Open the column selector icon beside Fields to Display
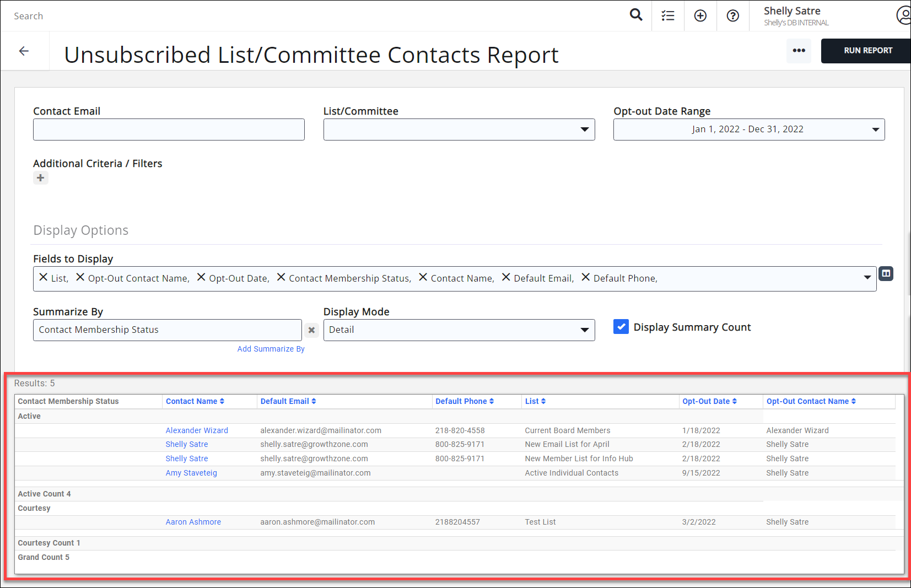The image size is (911, 588). click(x=886, y=273)
